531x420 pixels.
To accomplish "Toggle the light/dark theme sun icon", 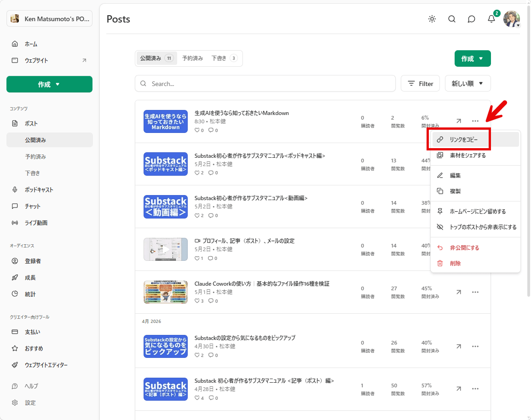I will coord(432,19).
